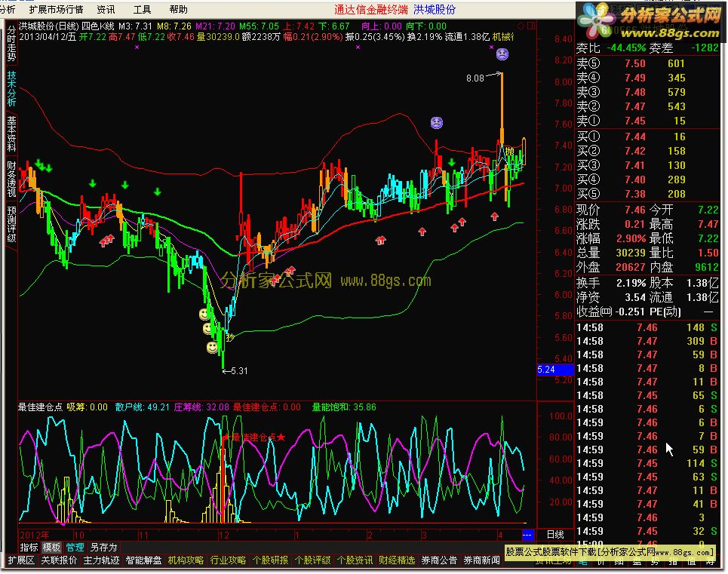
Task: Click the 12 month marker on the timeline
Action: pyautogui.click(x=224, y=536)
